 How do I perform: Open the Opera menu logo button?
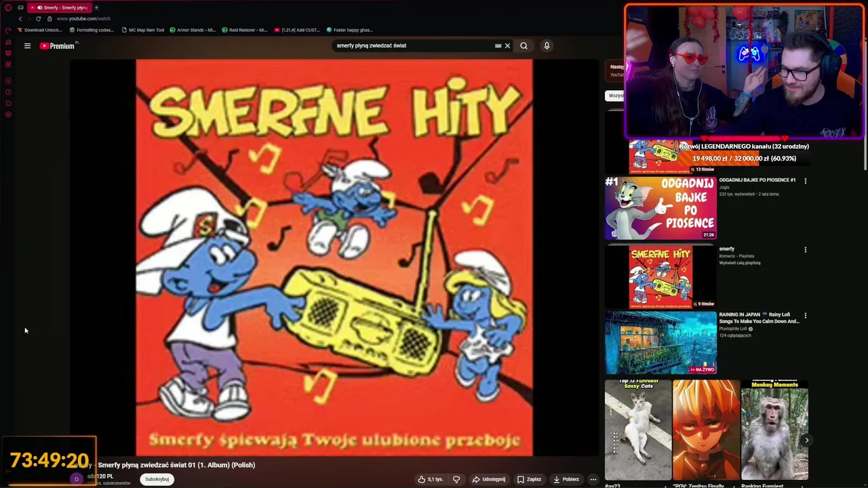click(8, 7)
